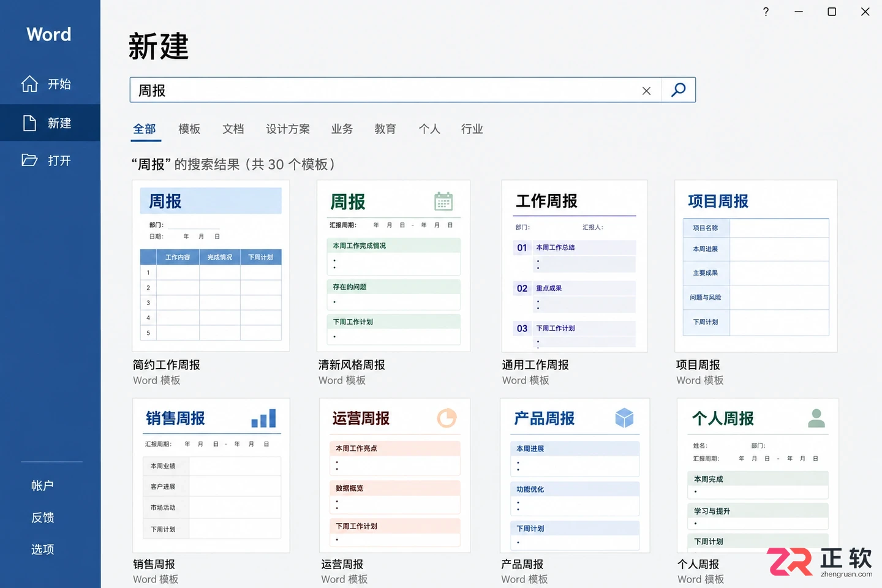Open the 个人周报 template thumbnail
Image resolution: width=882 pixels, height=588 pixels.
coord(758,475)
